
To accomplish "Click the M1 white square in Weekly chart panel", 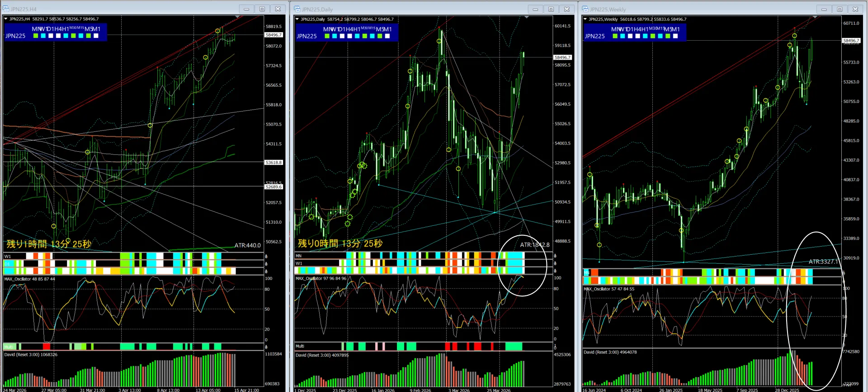I will pos(675,36).
